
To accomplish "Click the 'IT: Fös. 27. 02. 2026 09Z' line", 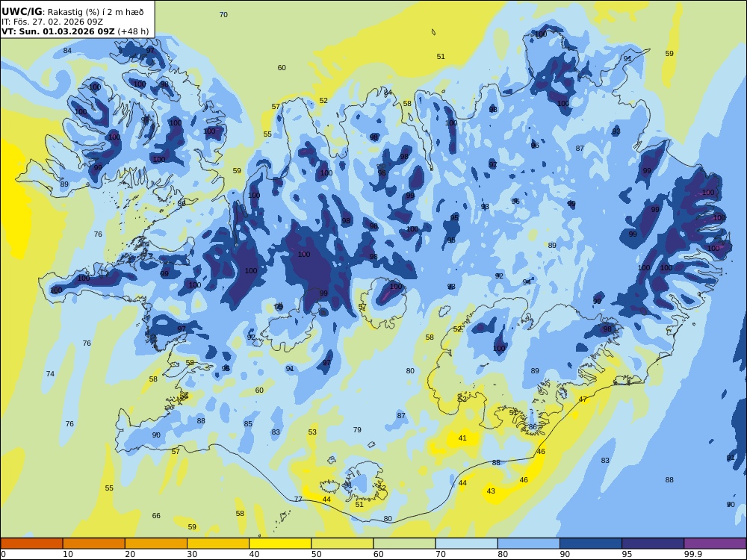I will 52,22.
